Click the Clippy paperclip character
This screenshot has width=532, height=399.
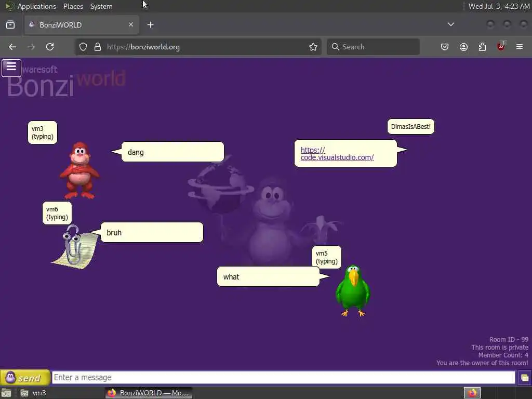coord(75,247)
